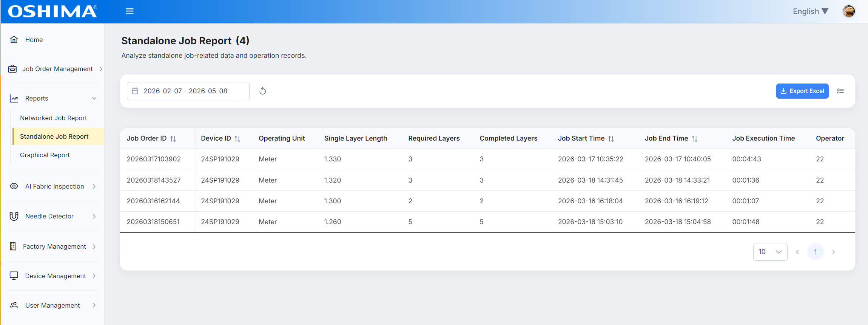This screenshot has height=325, width=868.
Task: Expand User Management chevron
Action: tap(94, 305)
